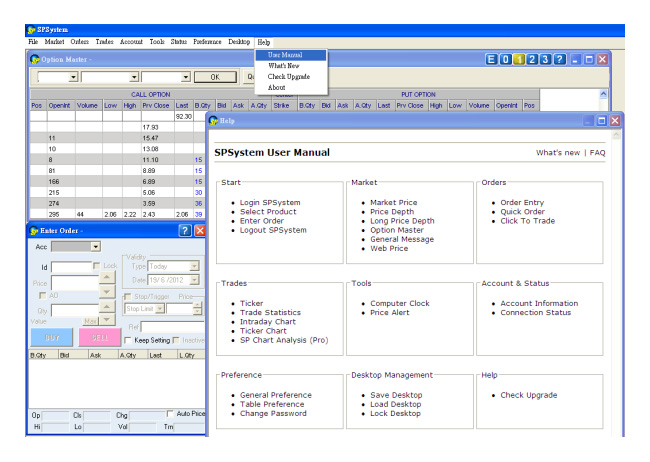Open the second dropdown in Option Master toolbar

(x=134, y=77)
